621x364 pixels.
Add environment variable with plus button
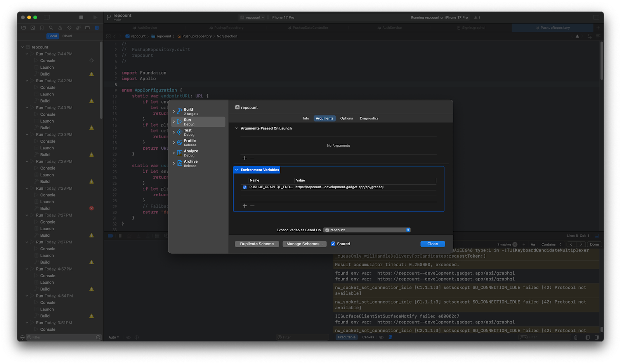(x=245, y=206)
